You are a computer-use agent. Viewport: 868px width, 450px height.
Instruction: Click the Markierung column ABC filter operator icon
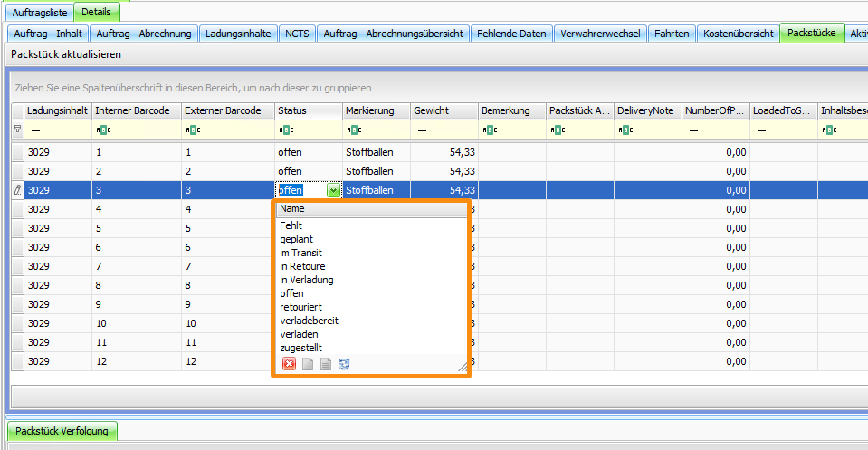pyautogui.click(x=351, y=130)
